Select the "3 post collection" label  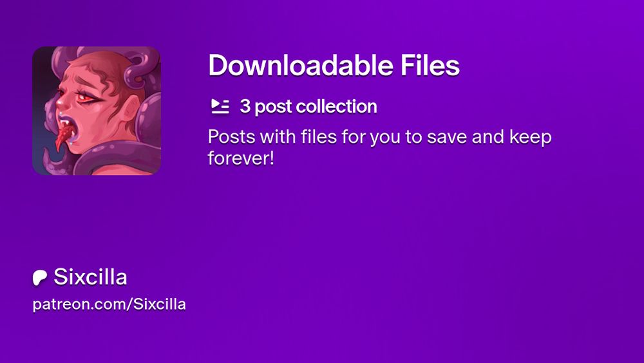pos(308,106)
